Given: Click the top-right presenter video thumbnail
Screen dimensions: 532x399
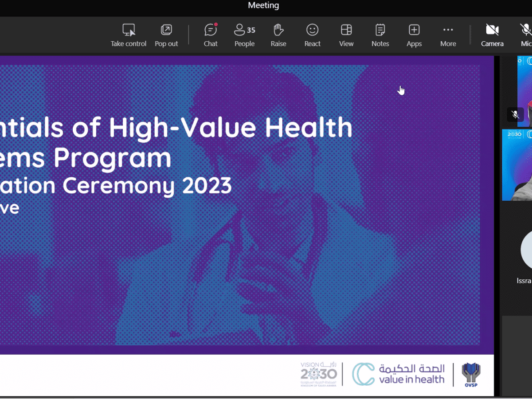Looking at the screenshot, I should tap(525, 89).
